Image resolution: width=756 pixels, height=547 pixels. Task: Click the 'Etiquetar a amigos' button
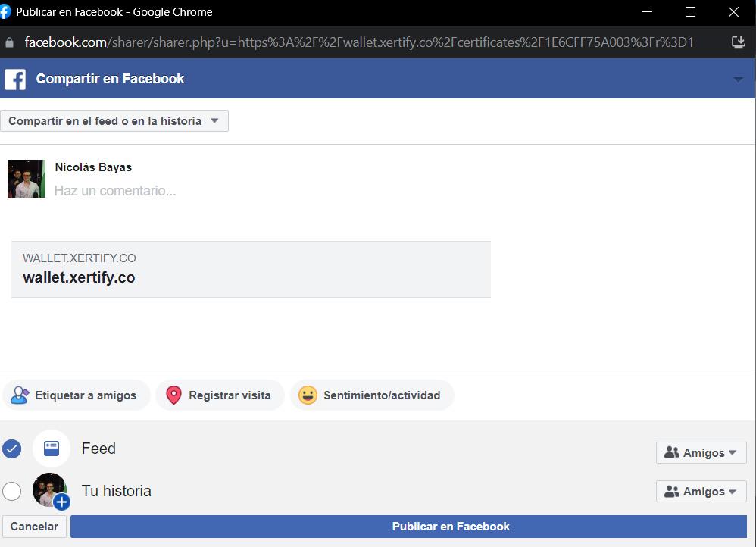(x=77, y=395)
